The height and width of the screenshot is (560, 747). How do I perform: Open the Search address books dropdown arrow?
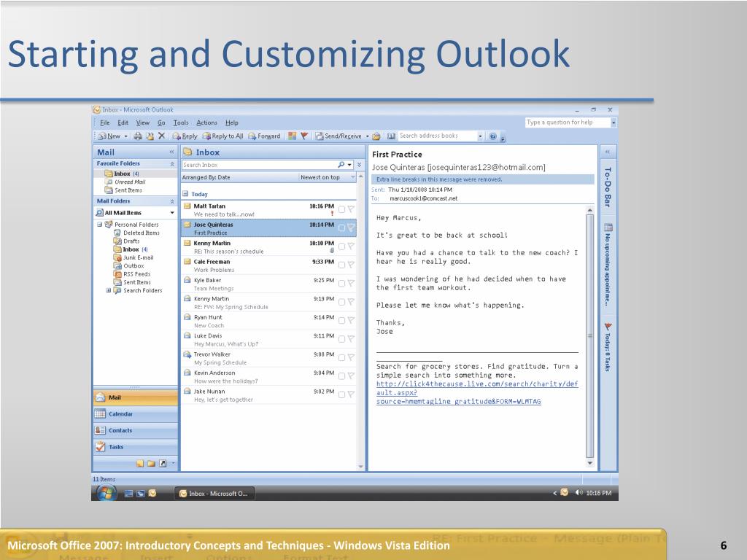pos(480,136)
